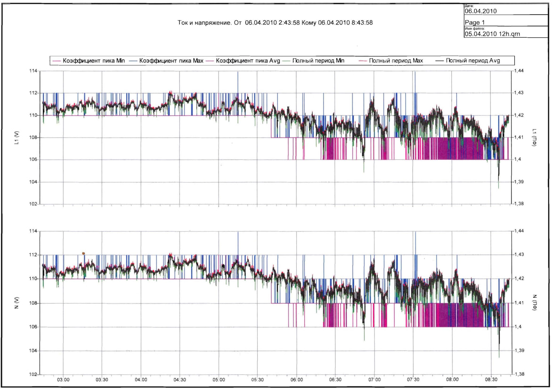Click the Коэффициент пика Avg legend label
This screenshot has width=552, height=392.
(248, 61)
